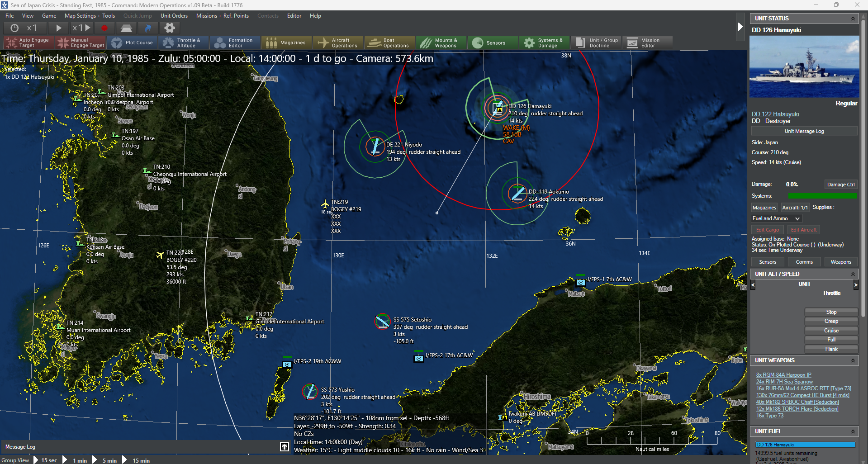Click the Aircraft: 1/1 button
868x464 pixels.
pos(795,208)
